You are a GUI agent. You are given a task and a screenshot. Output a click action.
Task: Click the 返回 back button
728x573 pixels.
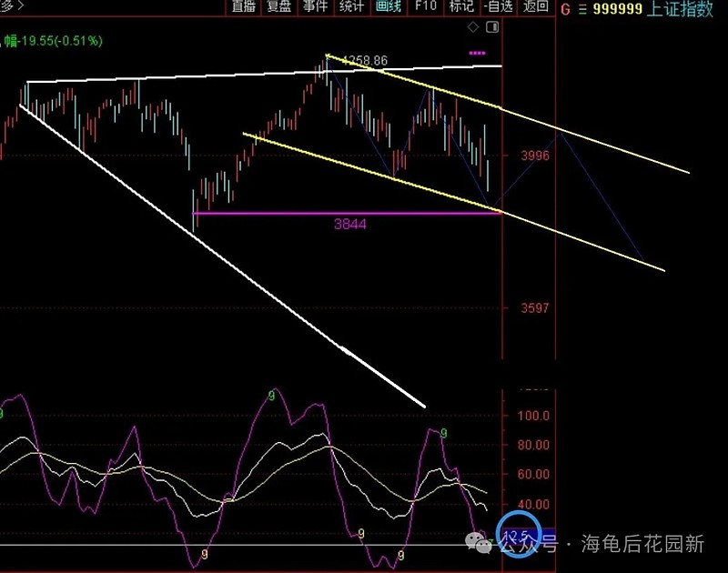pyautogui.click(x=536, y=6)
